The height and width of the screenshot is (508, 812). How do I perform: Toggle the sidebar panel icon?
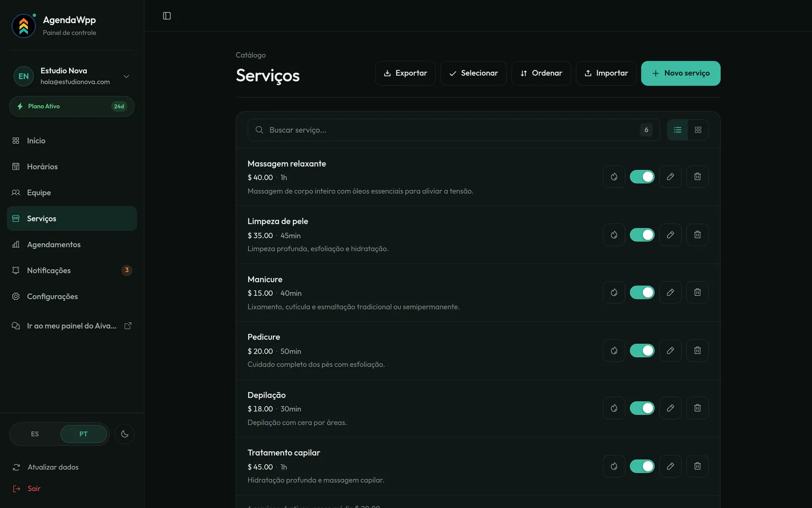pyautogui.click(x=167, y=16)
